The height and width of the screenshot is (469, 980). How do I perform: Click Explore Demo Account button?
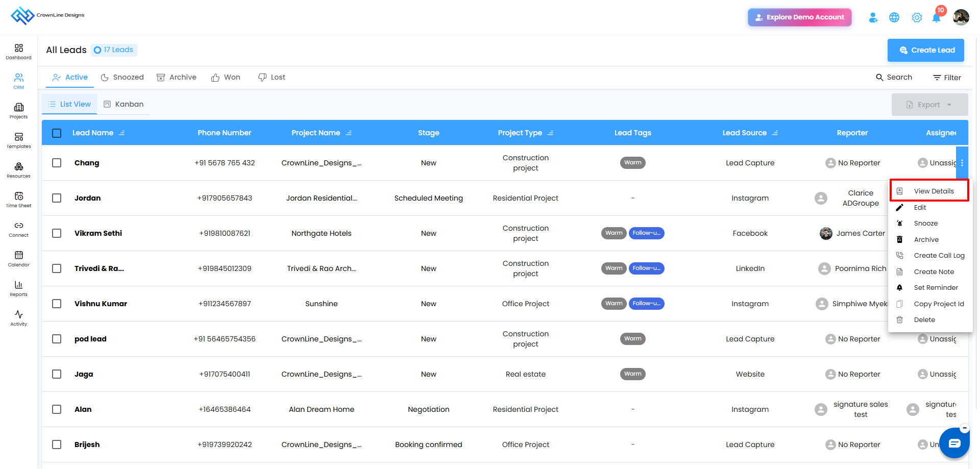[799, 17]
